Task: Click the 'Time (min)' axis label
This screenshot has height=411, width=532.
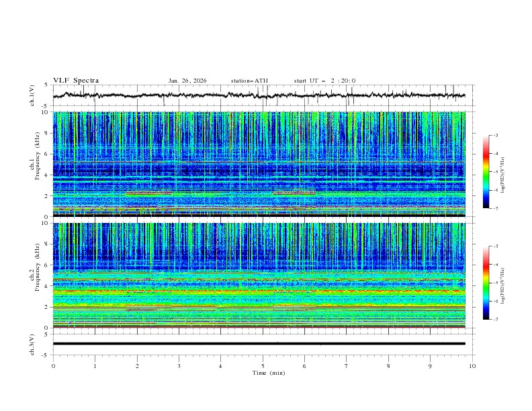Action: pos(269,373)
